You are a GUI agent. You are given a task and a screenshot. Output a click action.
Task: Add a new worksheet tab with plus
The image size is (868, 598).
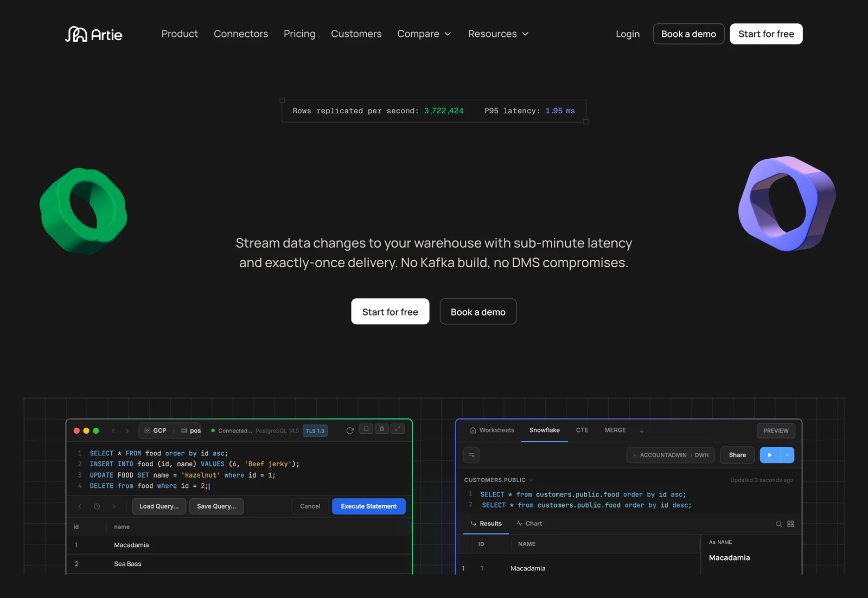tap(642, 431)
